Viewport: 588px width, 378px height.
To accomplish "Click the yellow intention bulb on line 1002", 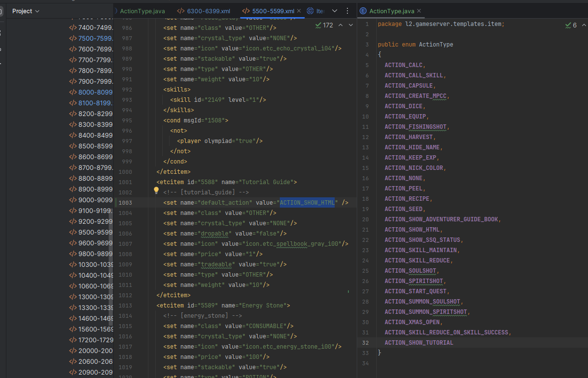I will click(156, 190).
